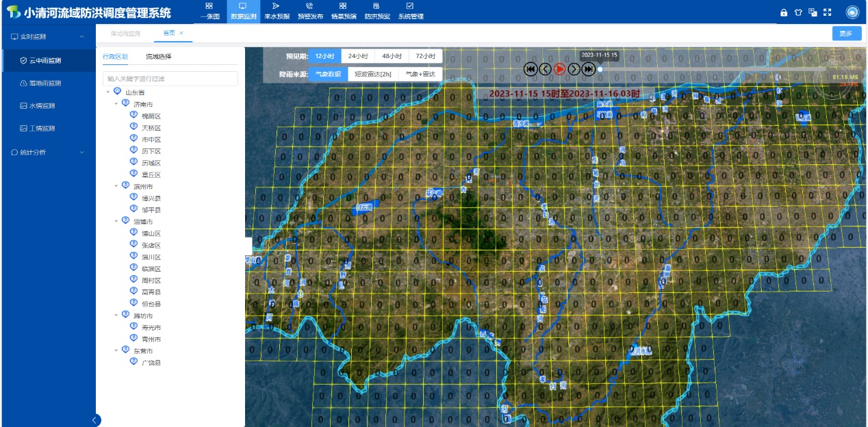Viewport: 868px width, 427px height.
Task: Open 落地雨监测 in the sidebar
Action: click(x=45, y=83)
